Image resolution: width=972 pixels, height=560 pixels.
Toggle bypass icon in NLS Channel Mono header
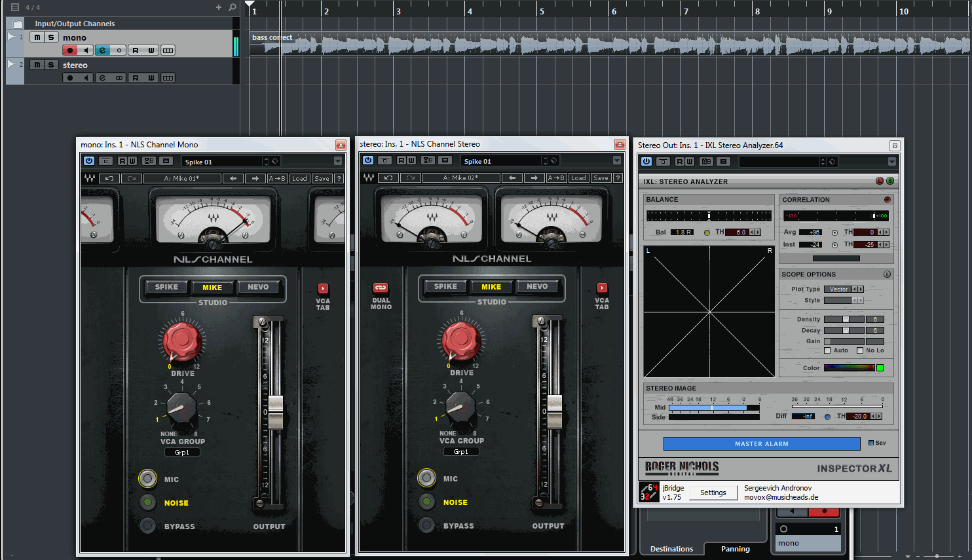pyautogui.click(x=105, y=160)
